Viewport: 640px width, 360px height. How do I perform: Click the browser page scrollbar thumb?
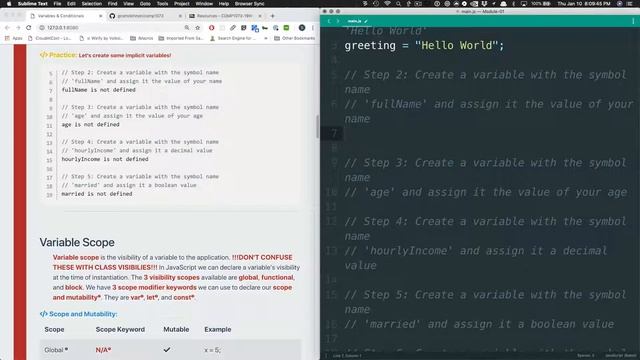click(318, 127)
